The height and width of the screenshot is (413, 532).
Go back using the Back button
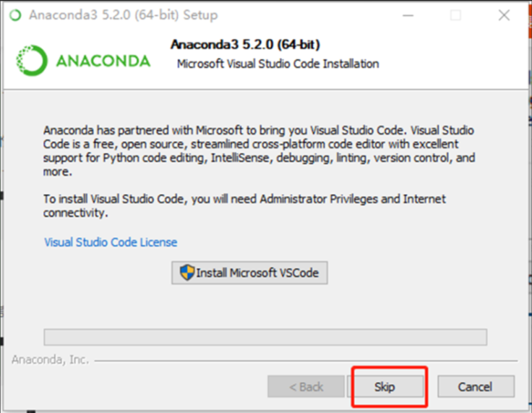(306, 387)
